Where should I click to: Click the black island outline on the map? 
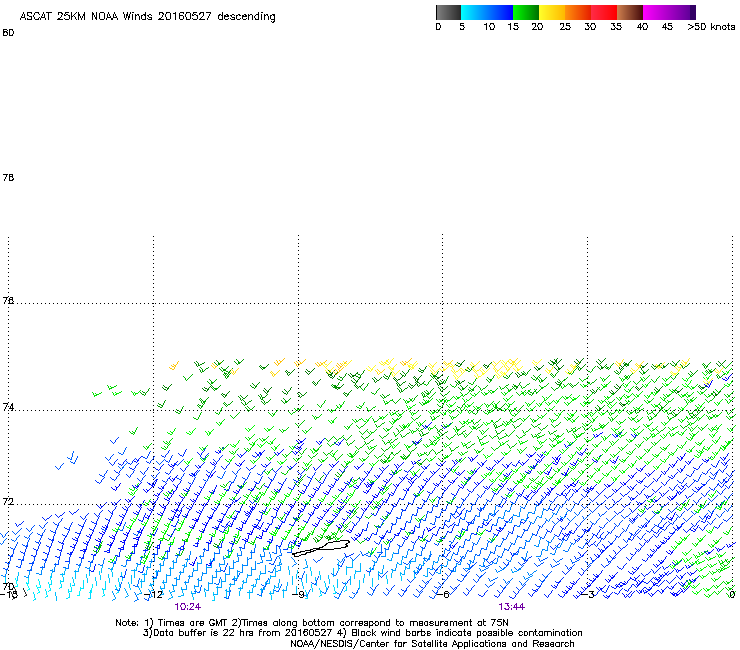pos(321,549)
